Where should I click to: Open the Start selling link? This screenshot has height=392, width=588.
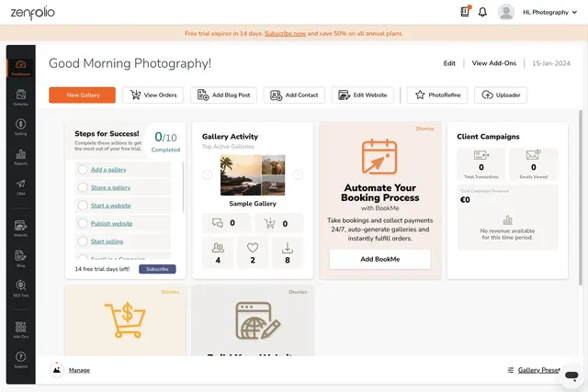107,241
